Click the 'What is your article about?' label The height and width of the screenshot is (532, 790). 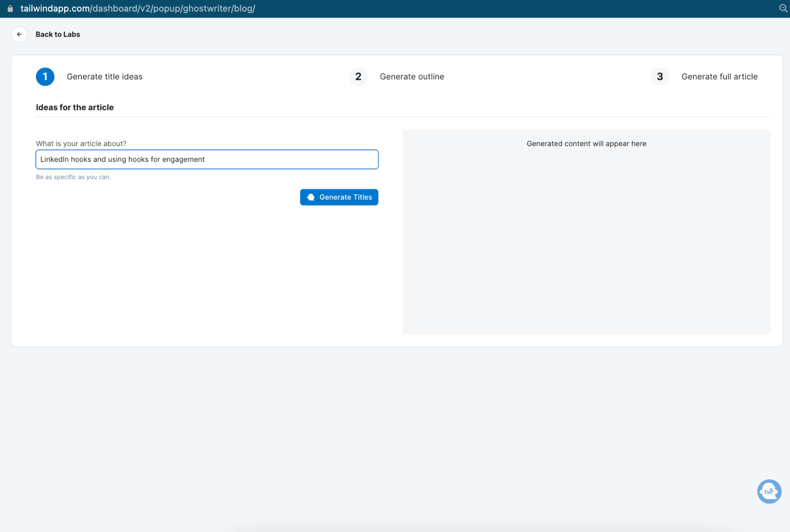(x=81, y=144)
